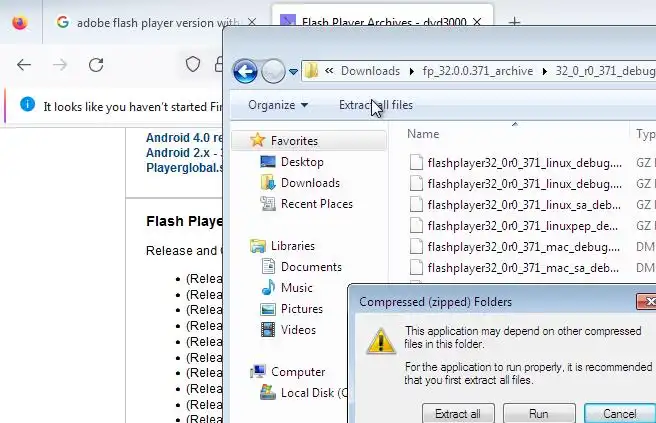Click Extract all button in dialog

coord(458,413)
